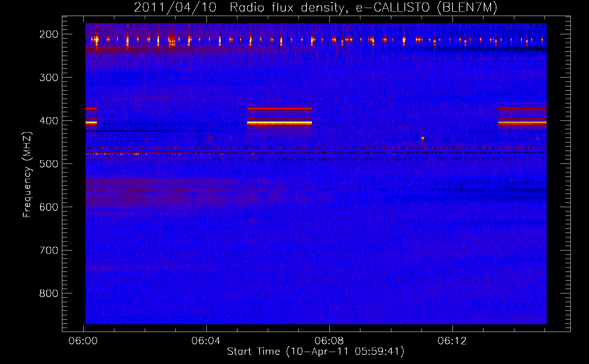Image resolution: width=589 pixels, height=364 pixels.
Task: Click the 500 frequency tick label
Action: 48,164
